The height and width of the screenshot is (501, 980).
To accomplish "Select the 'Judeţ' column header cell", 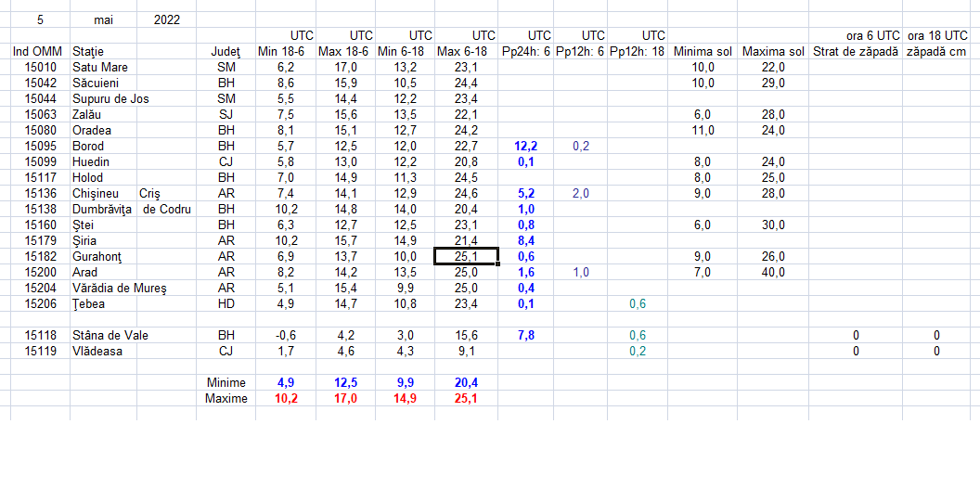I will [x=226, y=52].
